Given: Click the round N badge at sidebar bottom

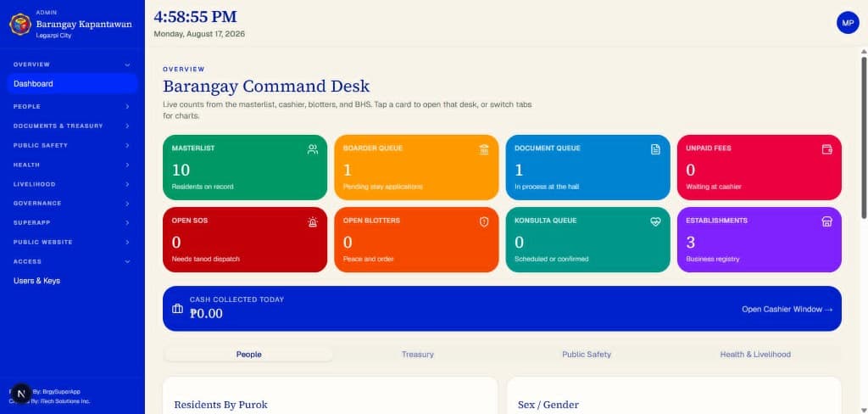Looking at the screenshot, I should [x=21, y=394].
